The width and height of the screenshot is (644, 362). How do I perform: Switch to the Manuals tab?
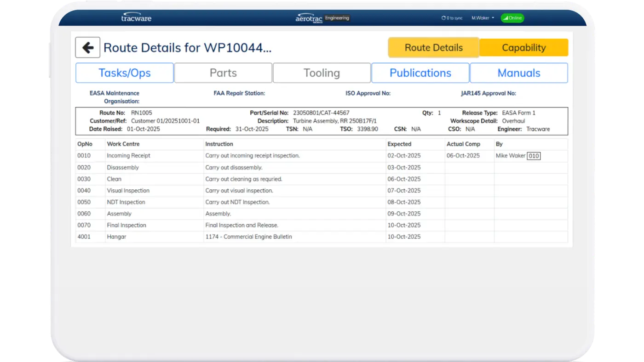point(519,73)
